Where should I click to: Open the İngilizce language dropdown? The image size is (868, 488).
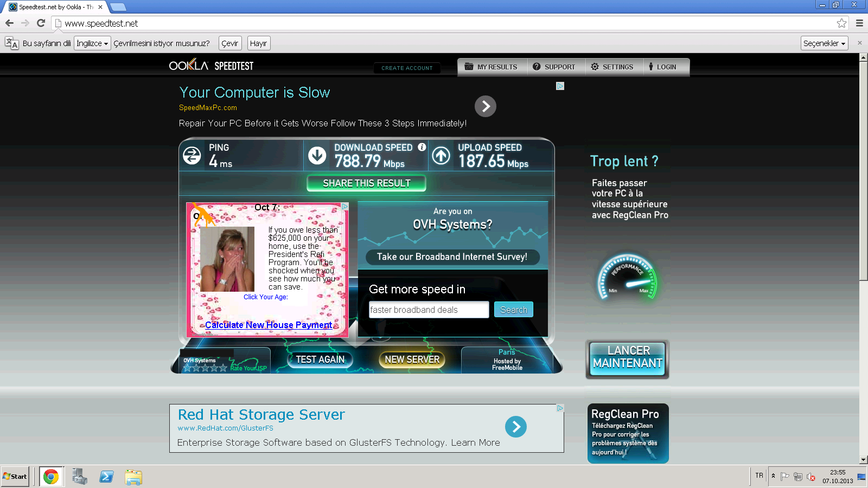(x=93, y=43)
